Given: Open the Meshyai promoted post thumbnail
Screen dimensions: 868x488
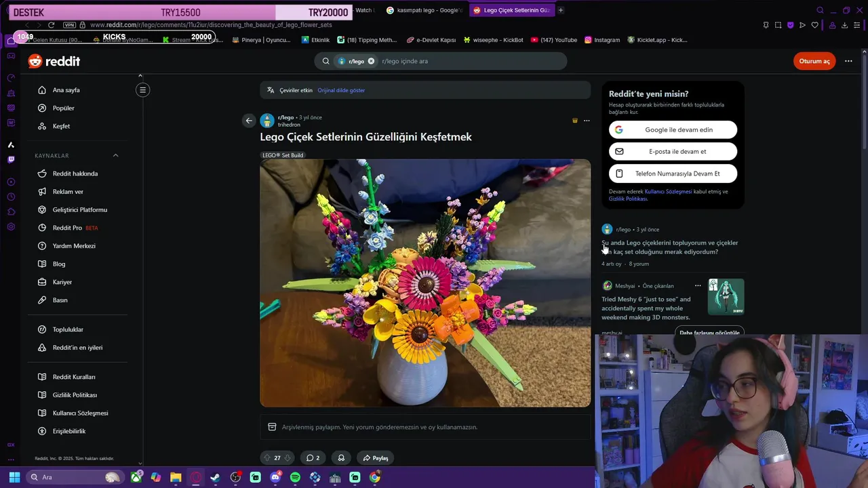Looking at the screenshot, I should [x=726, y=297].
